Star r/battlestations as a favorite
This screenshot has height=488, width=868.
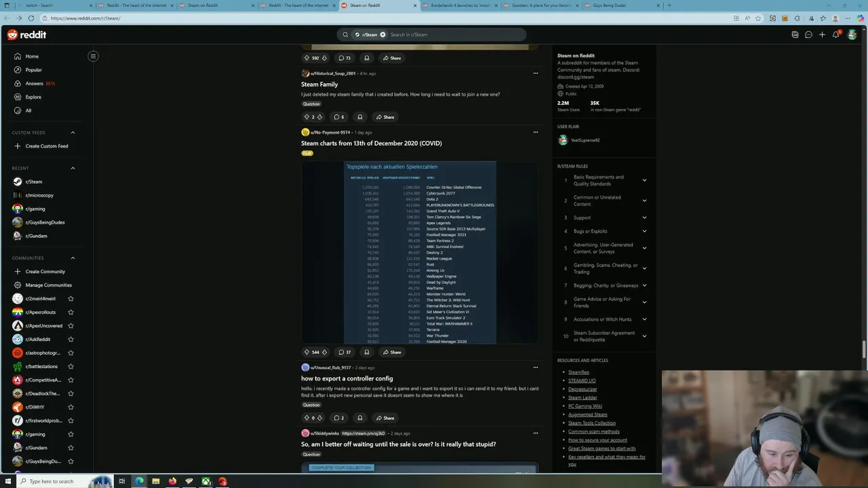point(71,366)
